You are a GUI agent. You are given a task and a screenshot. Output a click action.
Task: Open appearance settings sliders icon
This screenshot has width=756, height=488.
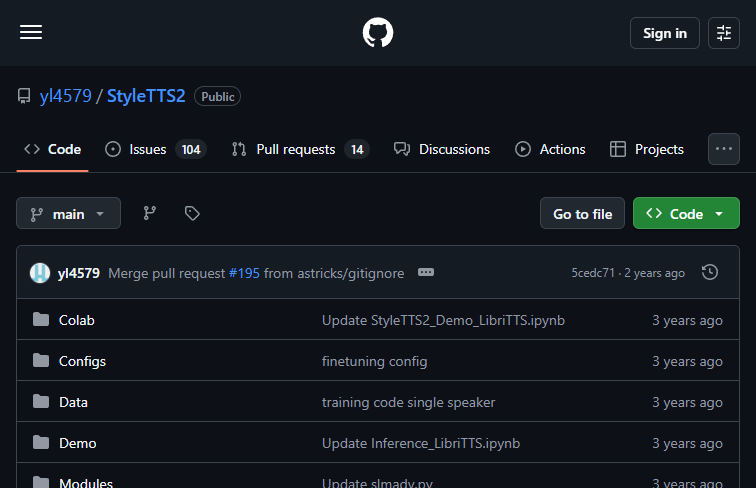point(724,33)
